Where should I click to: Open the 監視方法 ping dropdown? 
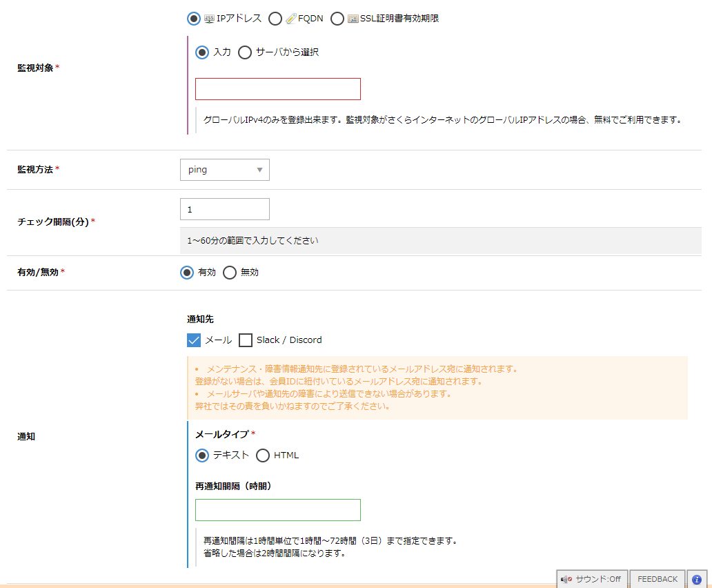click(x=224, y=170)
